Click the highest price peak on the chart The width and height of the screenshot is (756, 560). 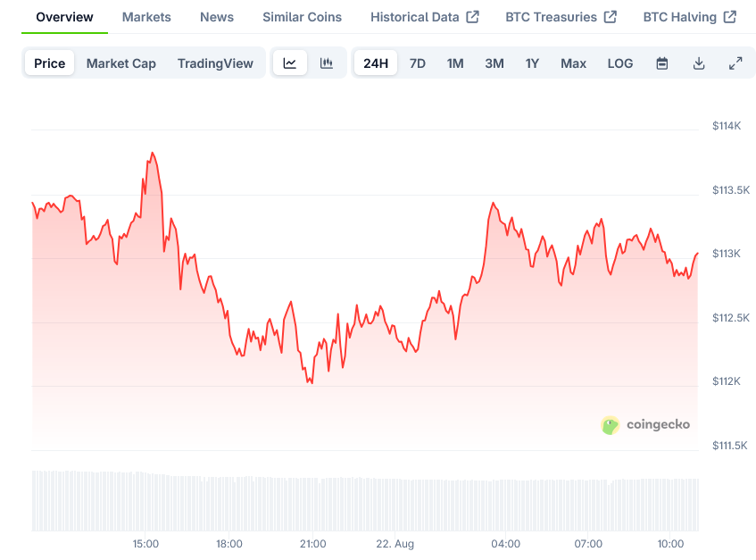[x=153, y=154]
